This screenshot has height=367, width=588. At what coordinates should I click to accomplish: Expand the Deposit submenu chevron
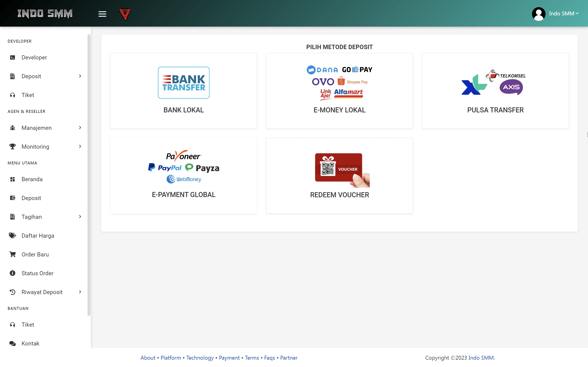[x=80, y=76]
